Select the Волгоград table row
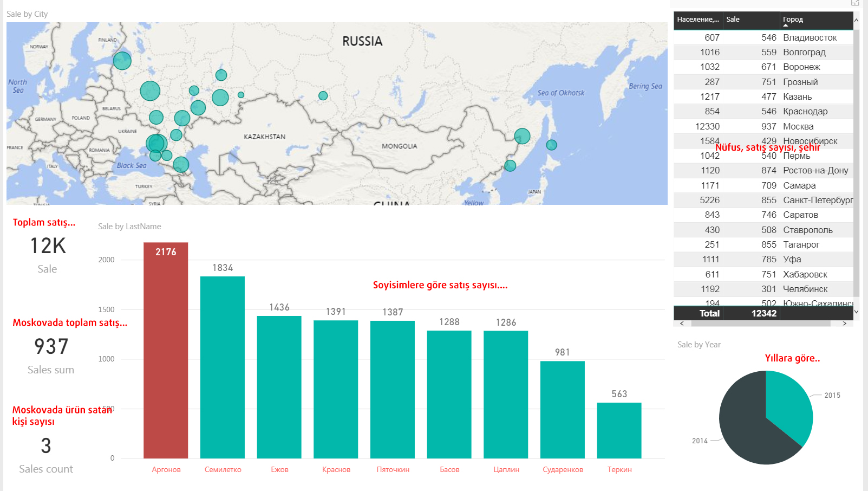The image size is (868, 491). click(x=763, y=52)
